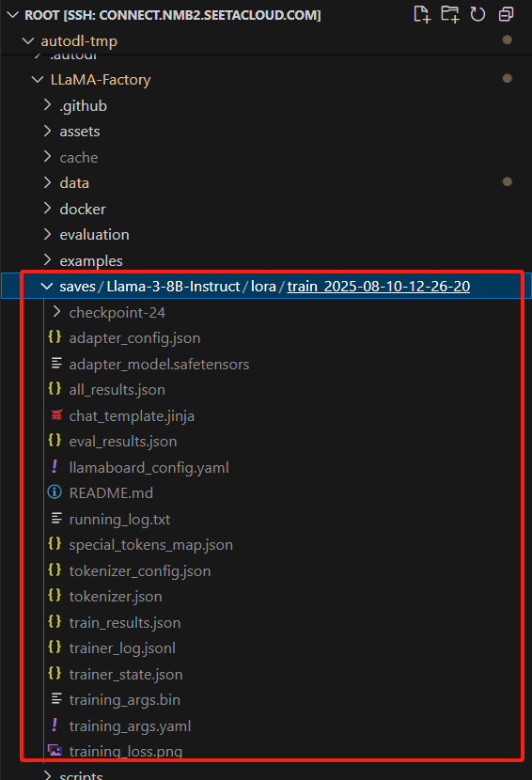
Task: Refresh the explorer file tree
Action: (477, 14)
